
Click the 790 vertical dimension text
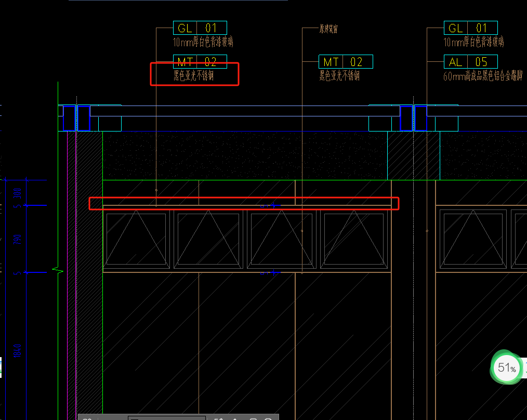coord(18,240)
